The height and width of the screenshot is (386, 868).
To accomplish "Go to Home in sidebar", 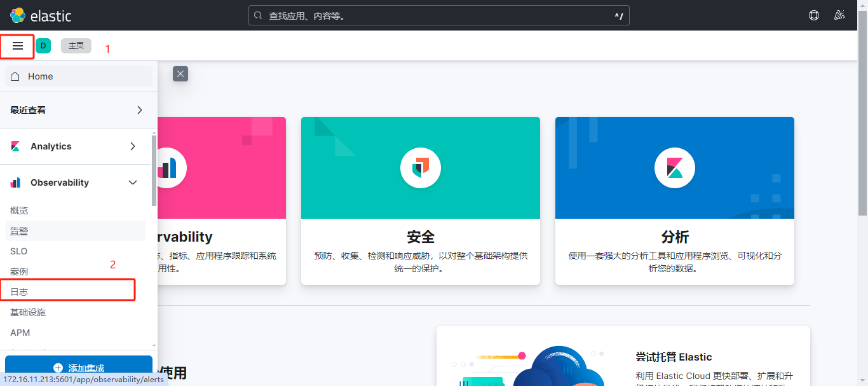I will point(79,76).
